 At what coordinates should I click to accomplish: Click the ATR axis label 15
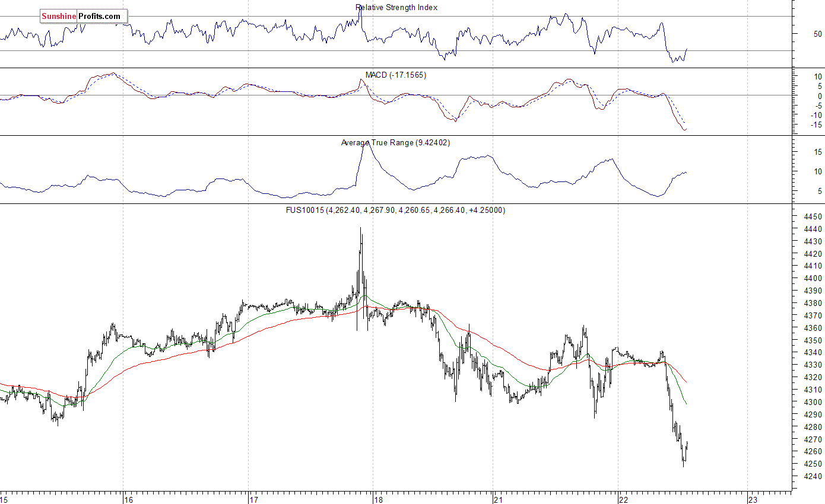(817, 152)
